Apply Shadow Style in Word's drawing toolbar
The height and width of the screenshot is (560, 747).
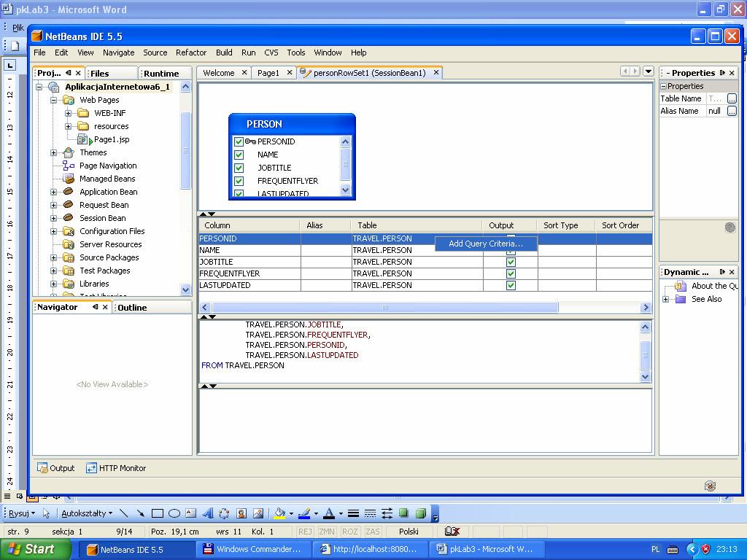coord(403,513)
